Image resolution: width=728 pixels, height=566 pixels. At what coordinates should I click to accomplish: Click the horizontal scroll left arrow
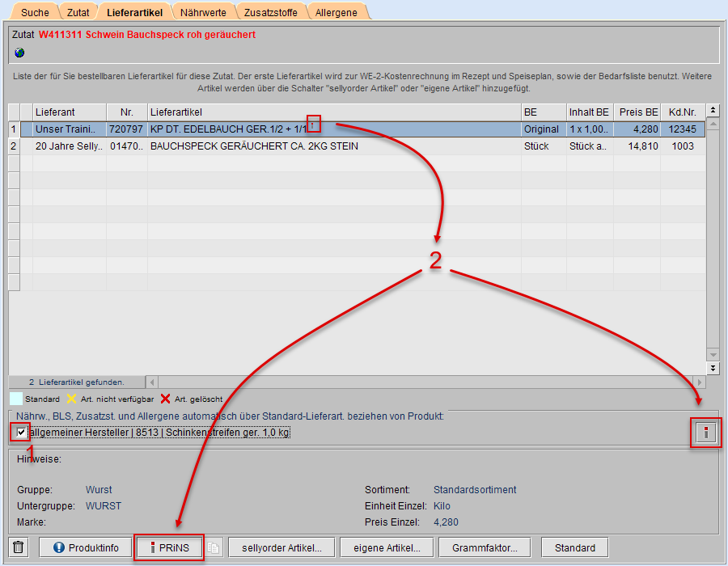pos(152,382)
